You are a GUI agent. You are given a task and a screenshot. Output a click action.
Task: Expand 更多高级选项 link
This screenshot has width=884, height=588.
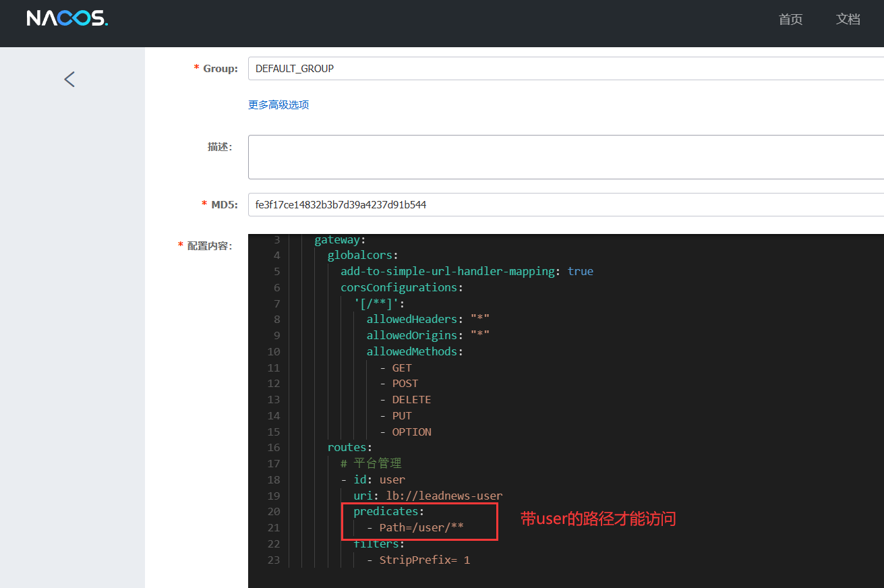tap(278, 105)
